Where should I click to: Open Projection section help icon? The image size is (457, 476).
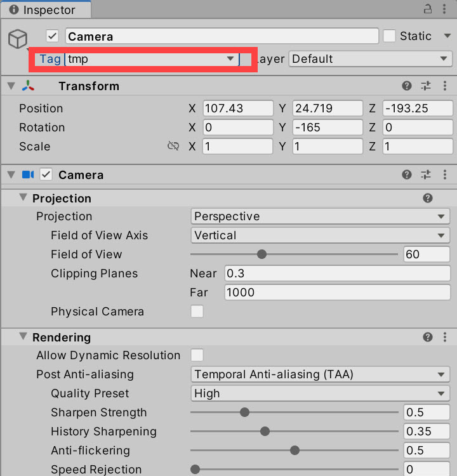[x=428, y=198]
